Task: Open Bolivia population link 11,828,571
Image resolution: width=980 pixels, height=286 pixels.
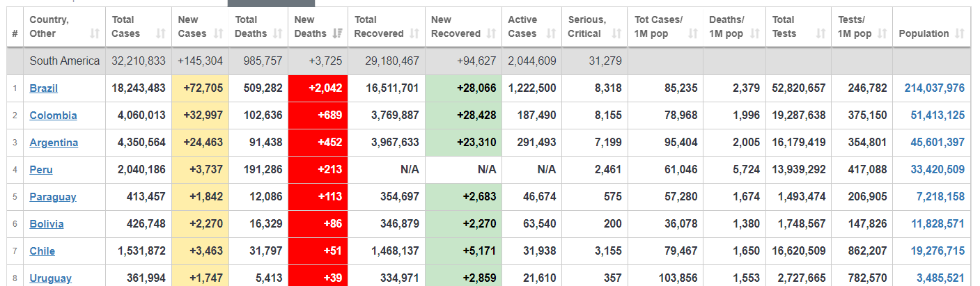Action: click(x=938, y=224)
